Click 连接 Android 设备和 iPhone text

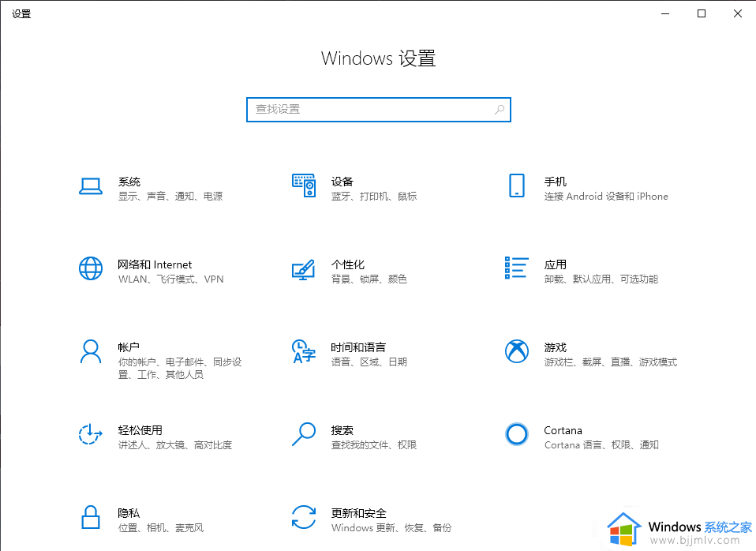pyautogui.click(x=606, y=197)
